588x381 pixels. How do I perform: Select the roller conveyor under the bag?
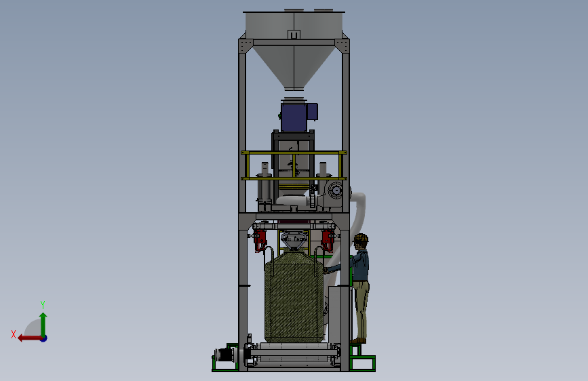293,355
